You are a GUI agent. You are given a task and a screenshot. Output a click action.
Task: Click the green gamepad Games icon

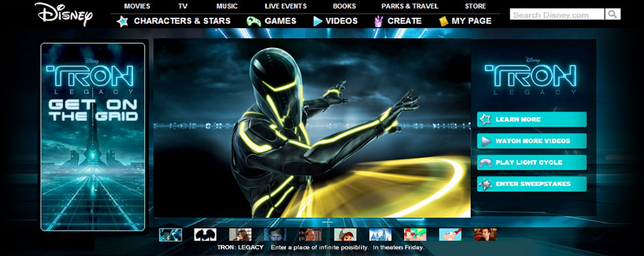[x=253, y=21]
